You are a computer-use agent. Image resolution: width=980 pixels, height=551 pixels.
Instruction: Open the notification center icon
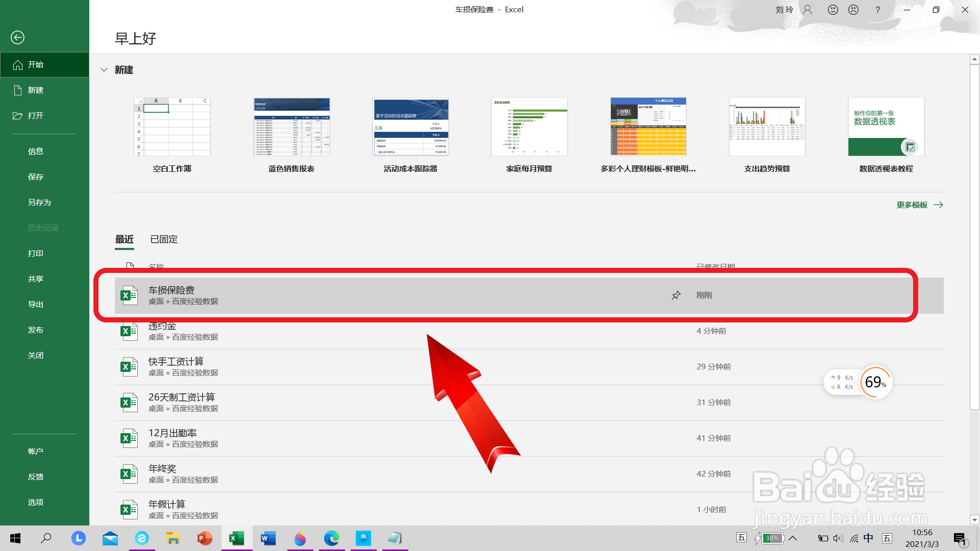pyautogui.click(x=961, y=539)
